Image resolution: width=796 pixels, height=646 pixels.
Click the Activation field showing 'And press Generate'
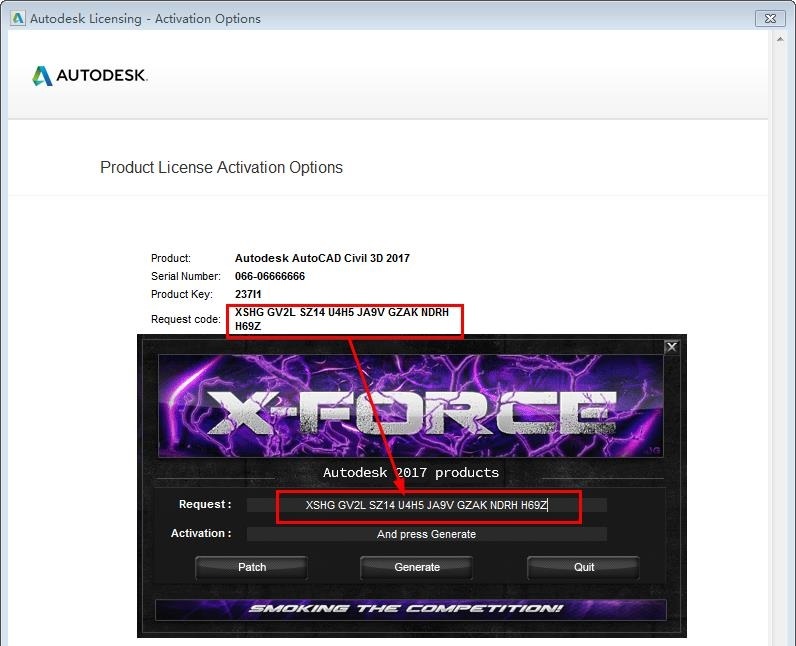point(426,534)
